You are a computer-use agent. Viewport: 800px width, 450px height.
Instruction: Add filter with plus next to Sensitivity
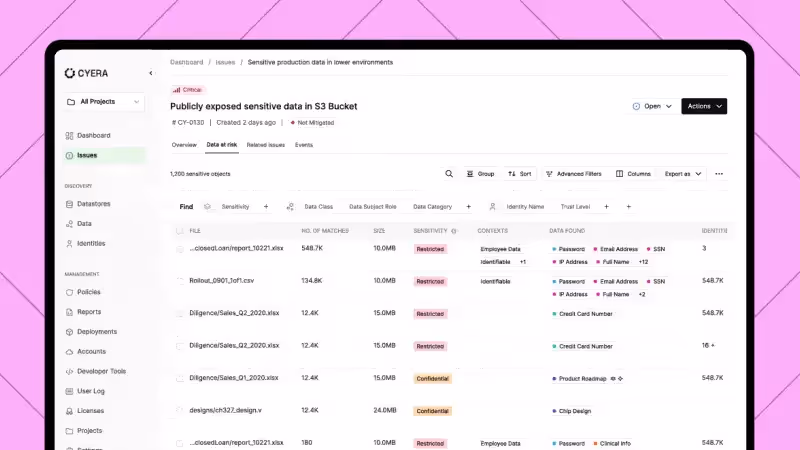point(266,207)
